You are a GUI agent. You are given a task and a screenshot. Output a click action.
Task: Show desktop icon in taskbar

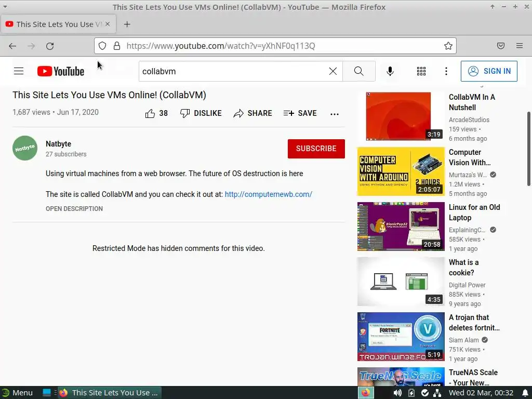(46, 393)
